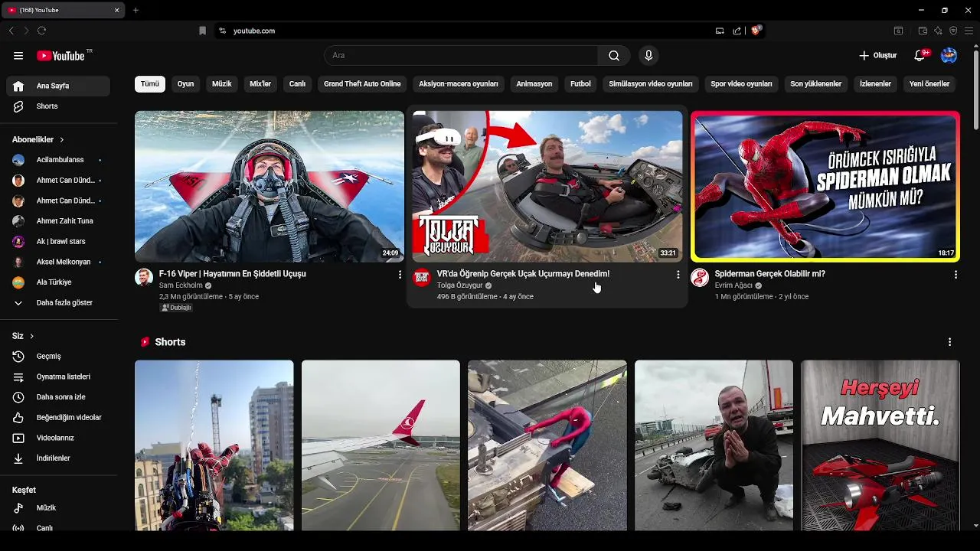
Task: Select Spor video oyunları chip
Action: click(741, 84)
